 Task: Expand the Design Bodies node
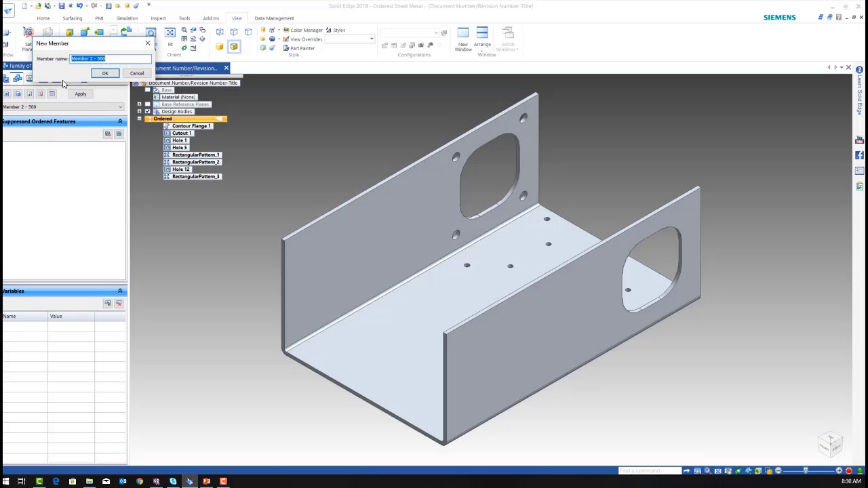[x=140, y=112]
